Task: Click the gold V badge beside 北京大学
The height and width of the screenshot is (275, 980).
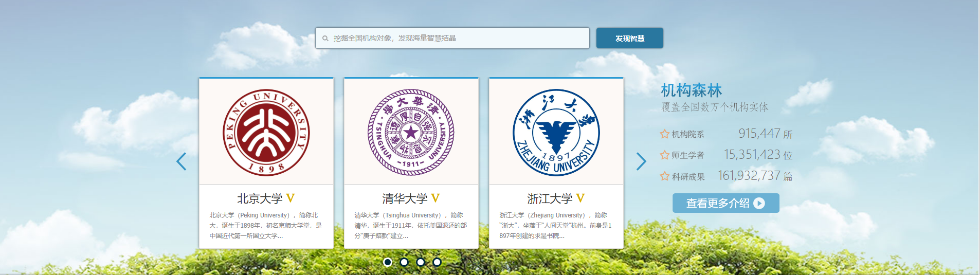Action: (291, 198)
